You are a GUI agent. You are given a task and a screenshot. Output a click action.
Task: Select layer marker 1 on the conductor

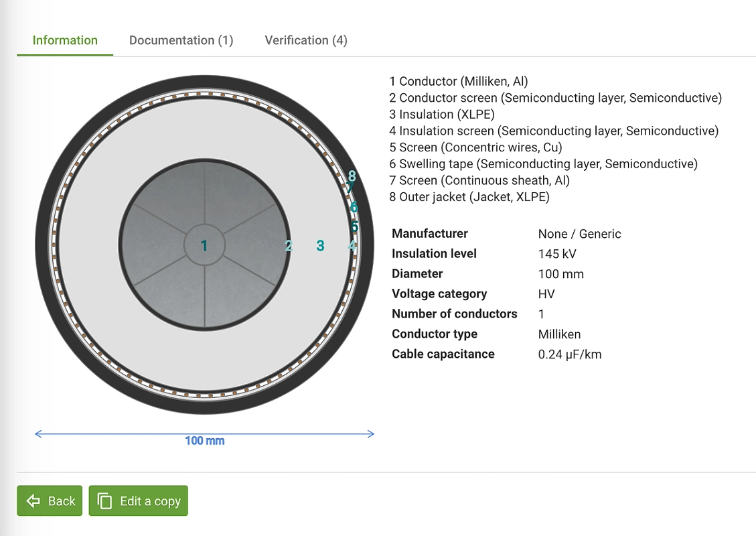click(x=204, y=246)
